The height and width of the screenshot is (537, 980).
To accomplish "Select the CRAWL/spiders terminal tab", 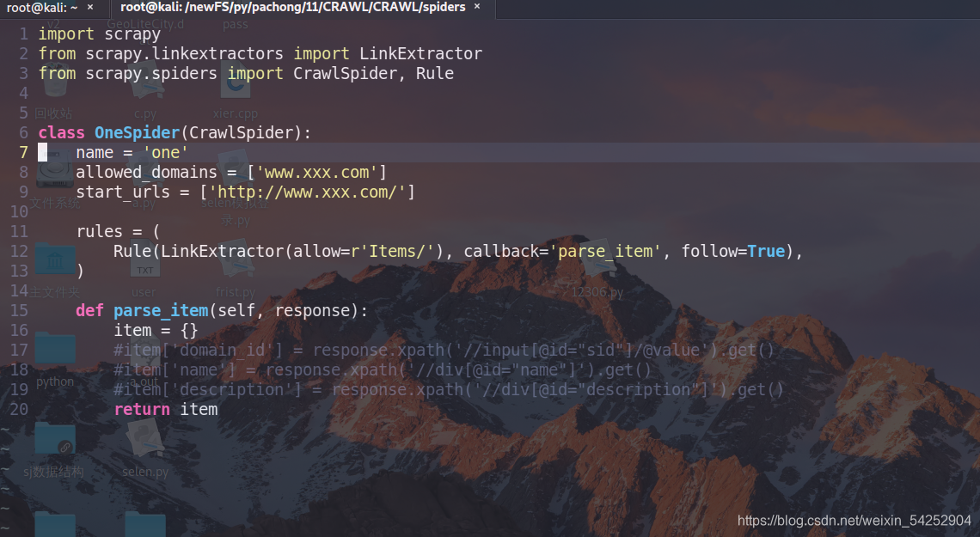I will pos(292,8).
